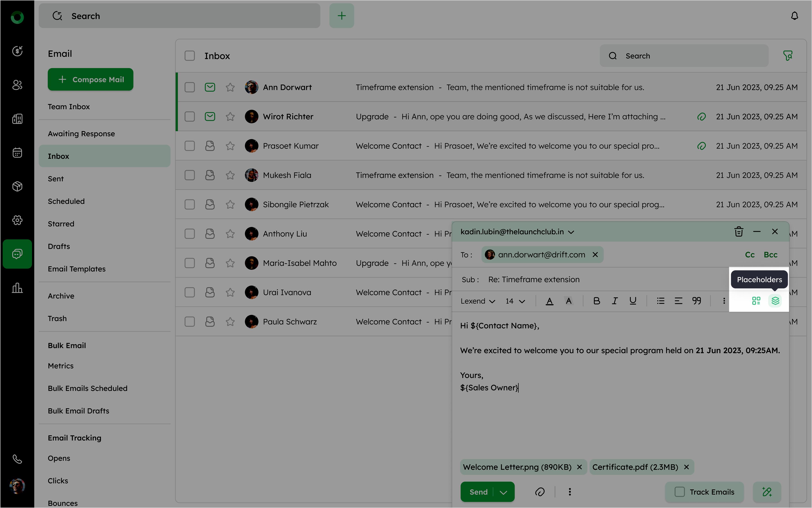Go to Email Templates
This screenshot has height=508, width=812.
[x=77, y=269]
